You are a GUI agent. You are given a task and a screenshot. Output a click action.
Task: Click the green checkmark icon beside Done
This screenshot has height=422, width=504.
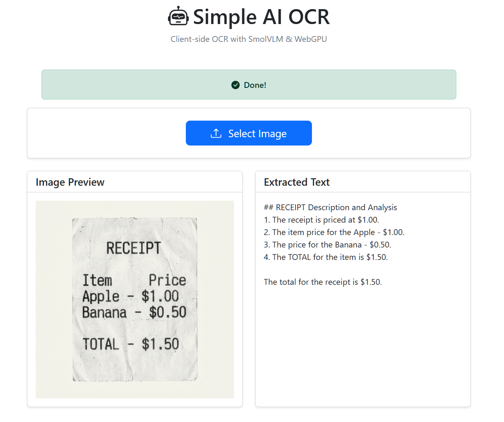tap(236, 85)
